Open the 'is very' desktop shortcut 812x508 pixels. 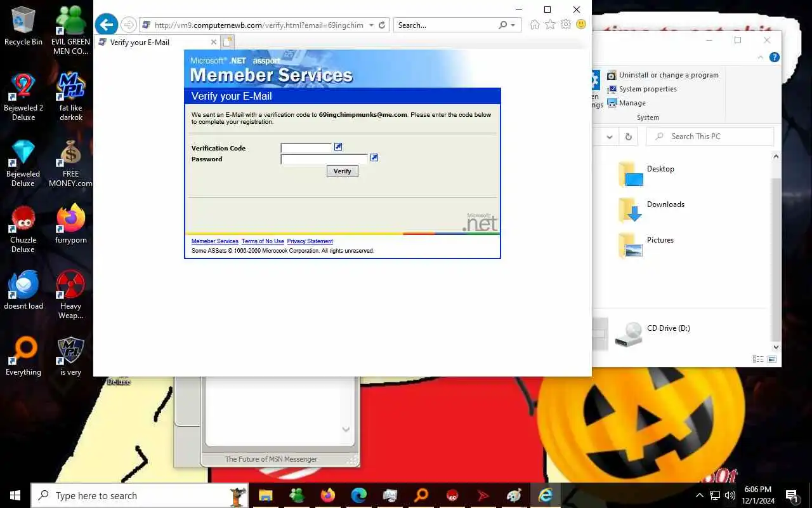71,357
